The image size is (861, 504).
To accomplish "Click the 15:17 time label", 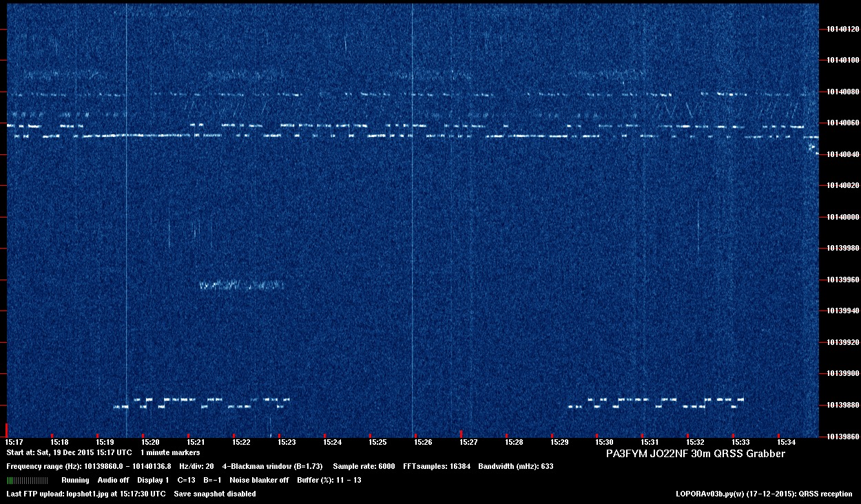I will tap(14, 442).
